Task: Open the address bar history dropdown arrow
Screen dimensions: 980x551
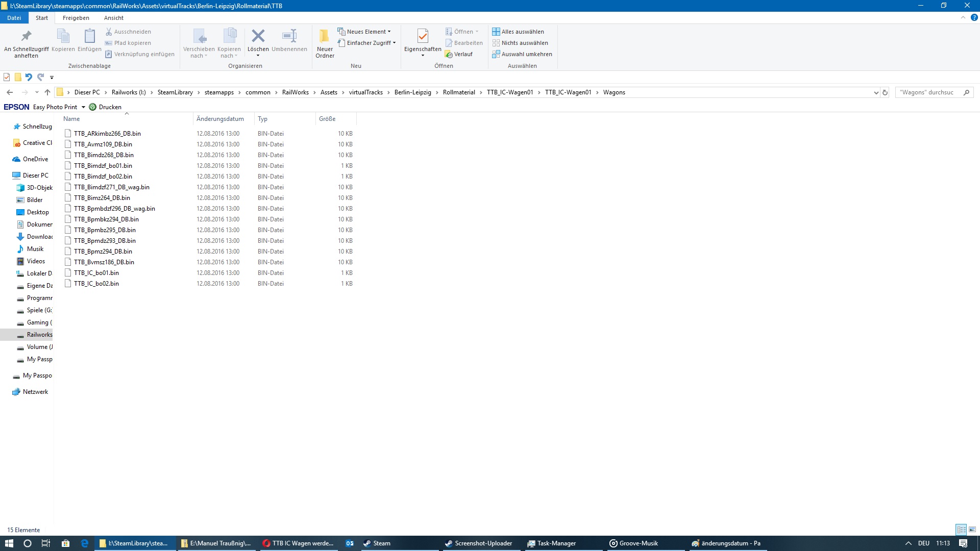Action: click(x=876, y=92)
